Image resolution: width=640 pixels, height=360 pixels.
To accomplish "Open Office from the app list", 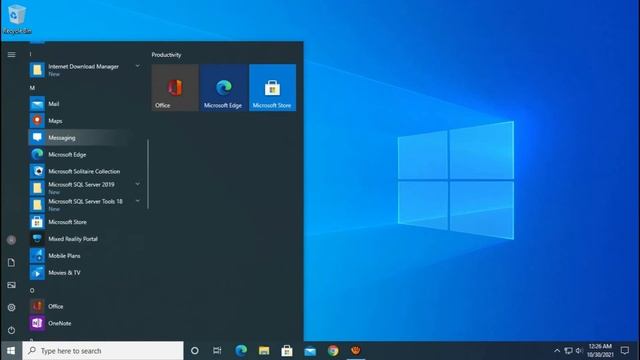I will pos(86,306).
